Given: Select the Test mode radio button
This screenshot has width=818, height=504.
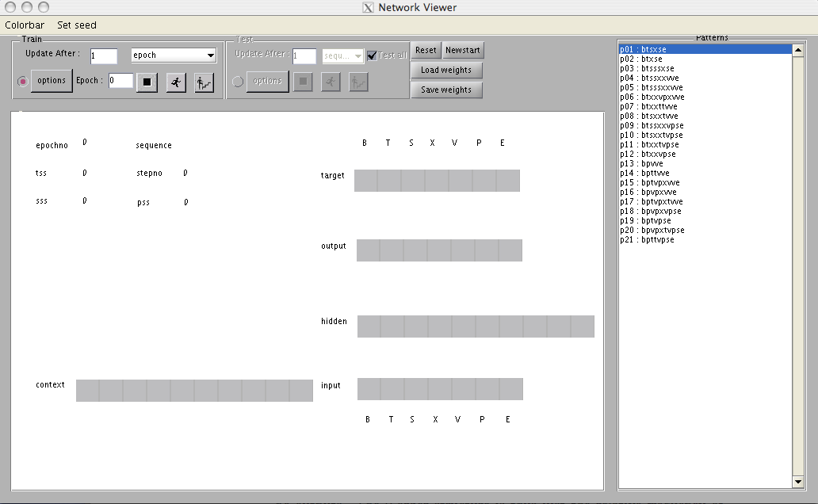Looking at the screenshot, I should pos(238,81).
